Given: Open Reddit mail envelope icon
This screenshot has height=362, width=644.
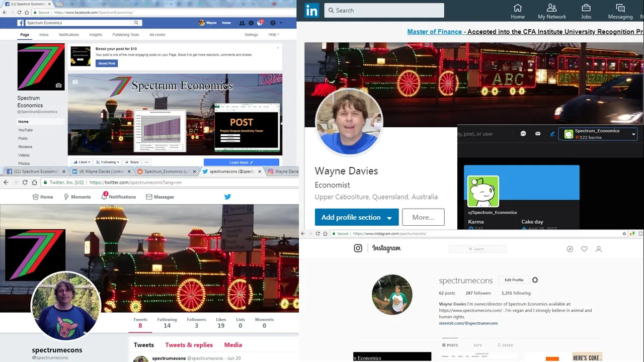Looking at the screenshot, I should point(538,134).
